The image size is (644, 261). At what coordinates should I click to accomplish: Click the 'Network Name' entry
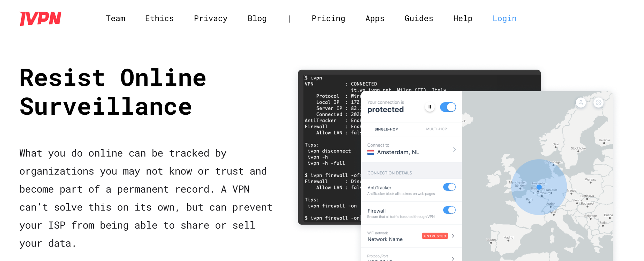(385, 239)
